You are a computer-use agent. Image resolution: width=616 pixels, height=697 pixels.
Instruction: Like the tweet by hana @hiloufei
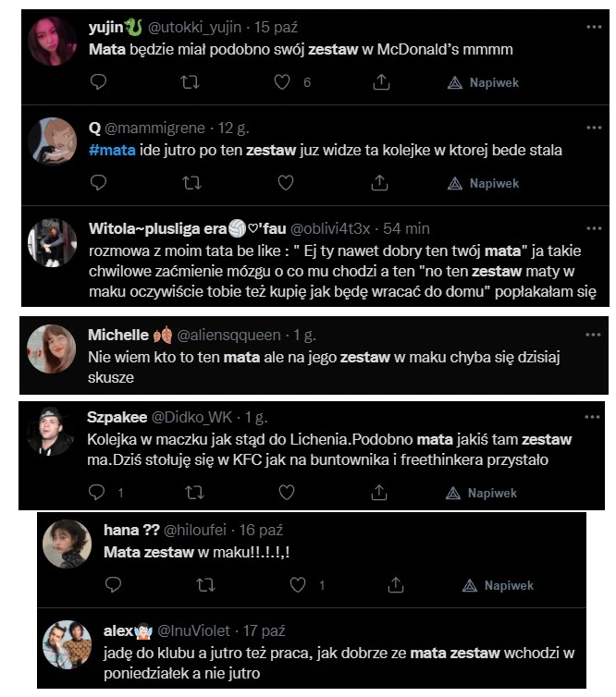[298, 585]
